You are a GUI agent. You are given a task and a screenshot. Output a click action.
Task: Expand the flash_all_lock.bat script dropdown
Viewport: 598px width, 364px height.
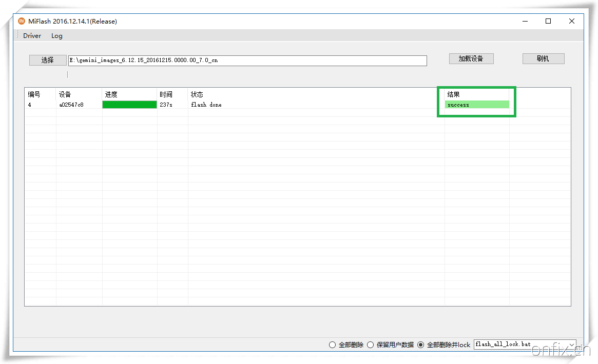pyautogui.click(x=571, y=345)
